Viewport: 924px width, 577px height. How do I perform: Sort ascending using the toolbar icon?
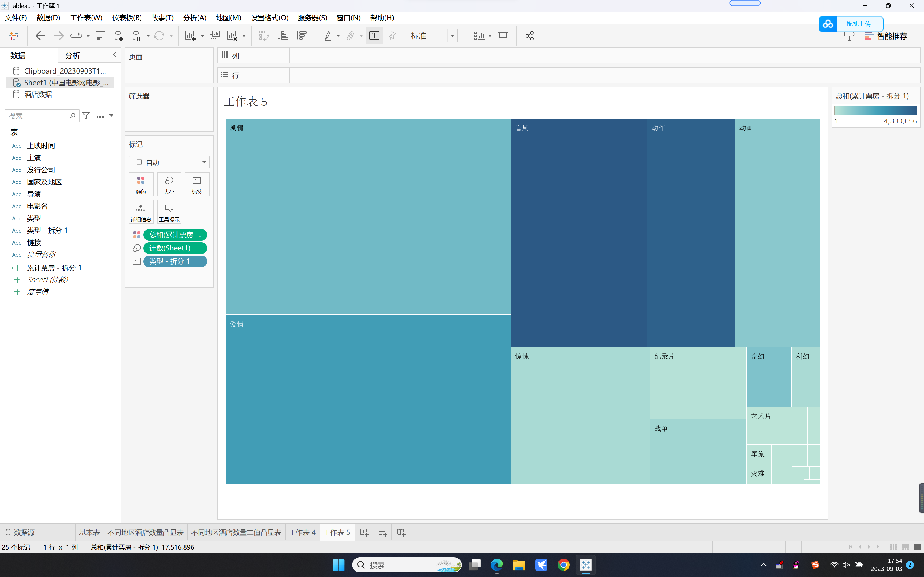point(283,36)
